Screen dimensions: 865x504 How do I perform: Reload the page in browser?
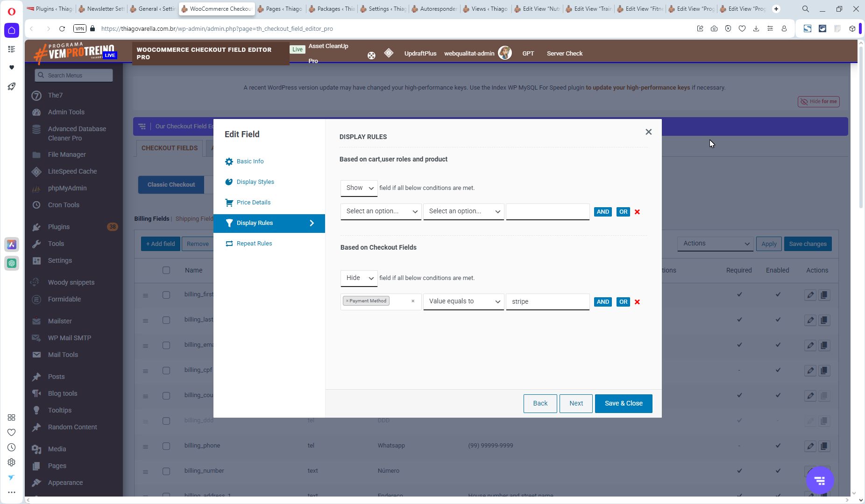(62, 29)
